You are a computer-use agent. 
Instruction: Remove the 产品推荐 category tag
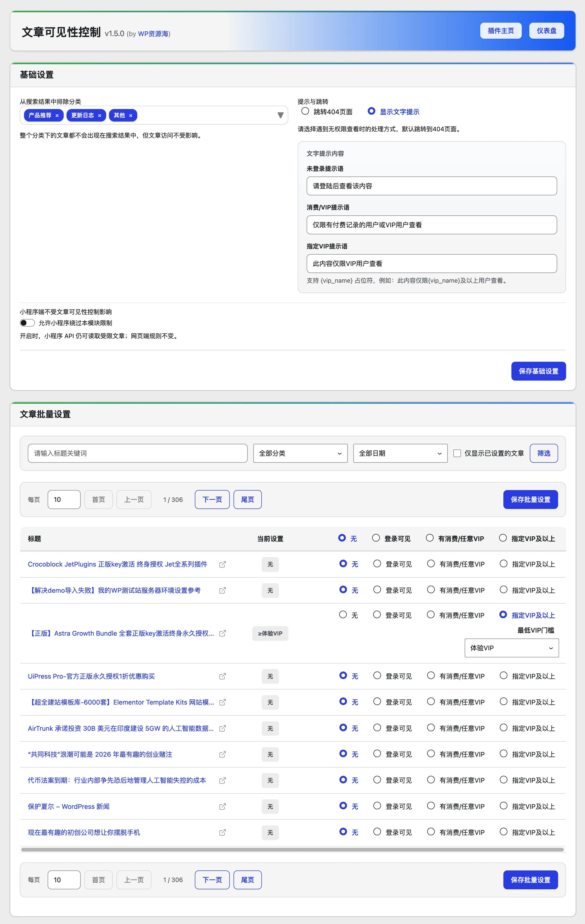[x=57, y=116]
